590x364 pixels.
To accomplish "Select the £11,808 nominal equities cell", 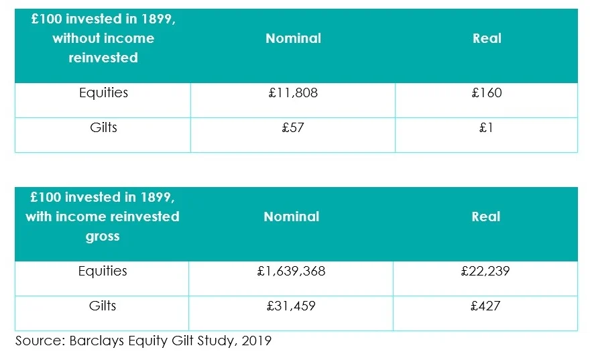I will 293,93.
